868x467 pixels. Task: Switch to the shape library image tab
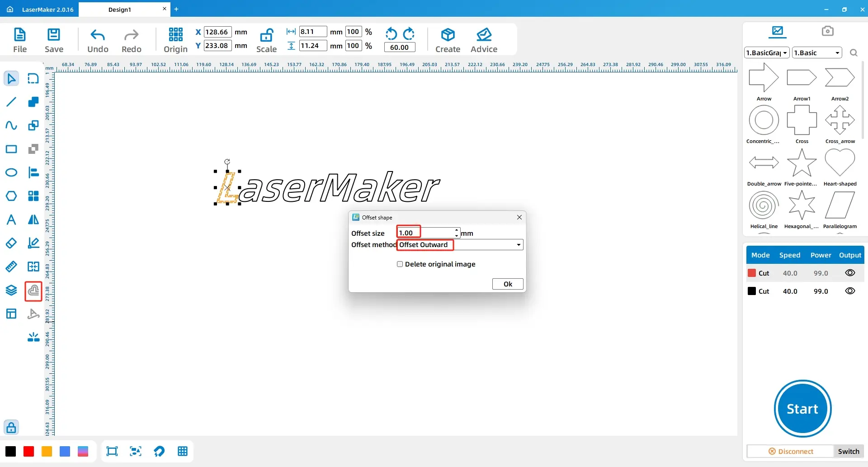click(x=778, y=31)
